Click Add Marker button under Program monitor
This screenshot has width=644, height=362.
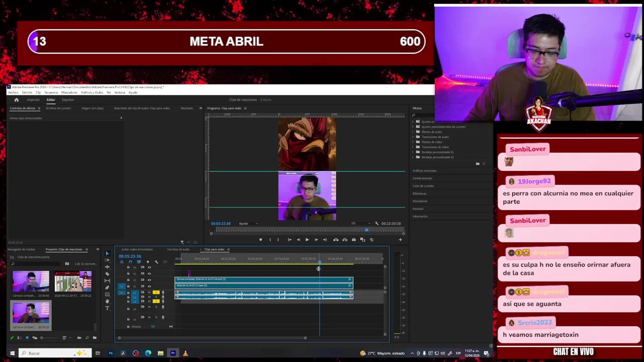(x=260, y=240)
